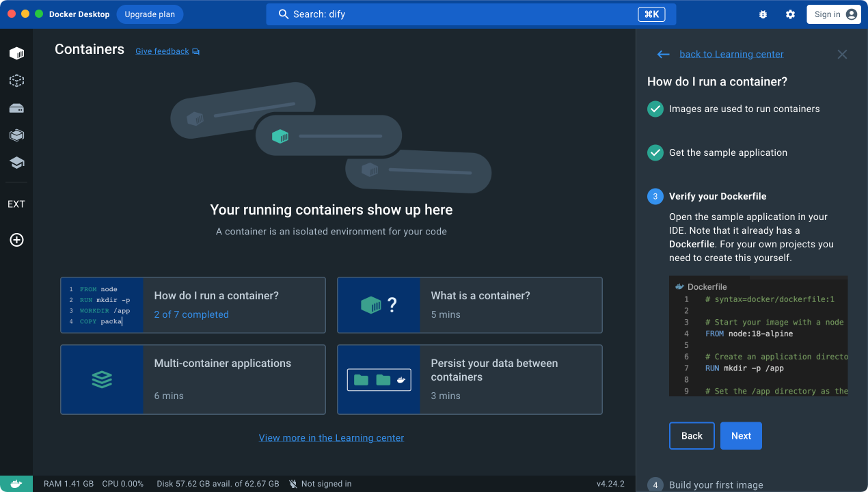Screen dimensions: 868x492
Task: Add extensions with the plus icon
Action: point(16,240)
